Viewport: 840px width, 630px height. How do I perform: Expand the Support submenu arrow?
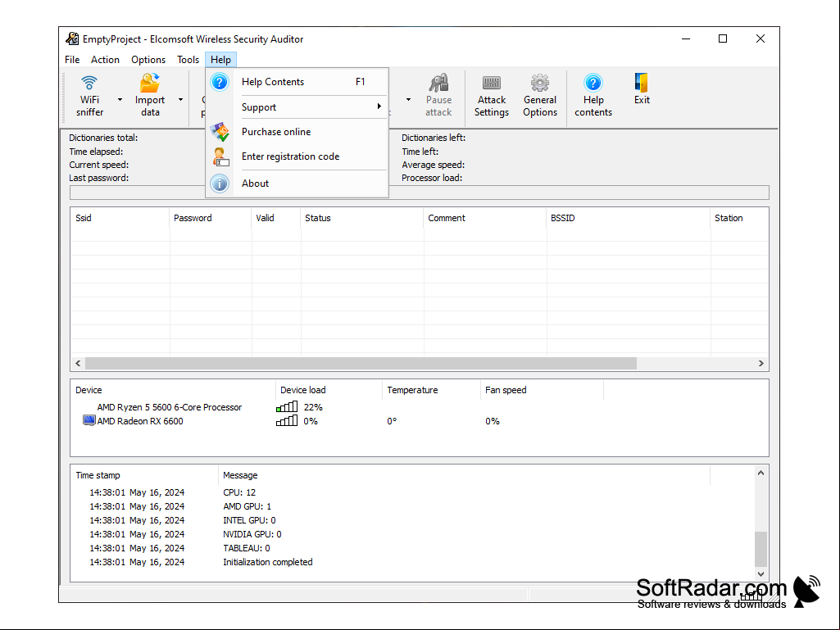point(379,107)
